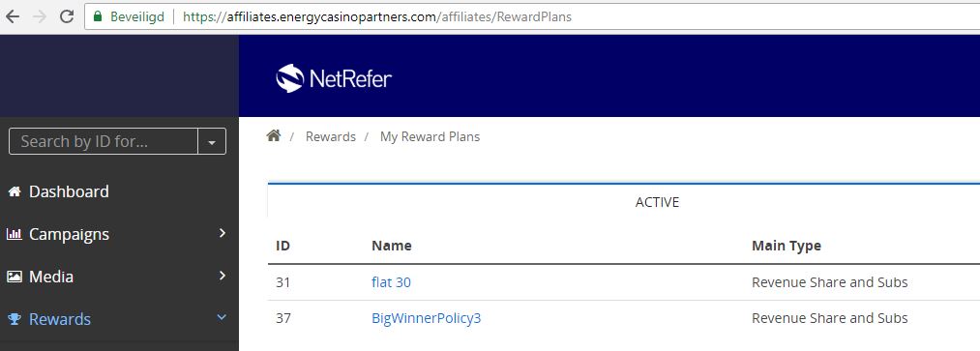Reload the page with refresh icon
The height and width of the screenshot is (351, 980).
pyautogui.click(x=67, y=16)
